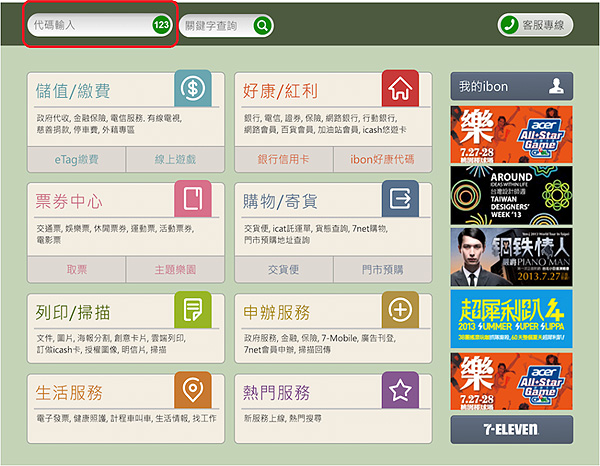
Task: Open the 線上遊戲 shortcut
Action: tap(173, 159)
